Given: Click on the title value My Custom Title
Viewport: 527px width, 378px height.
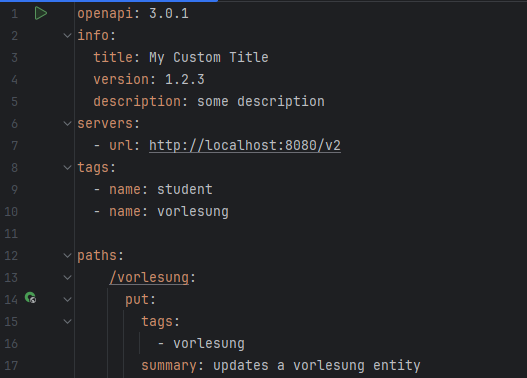Looking at the screenshot, I should point(209,57).
